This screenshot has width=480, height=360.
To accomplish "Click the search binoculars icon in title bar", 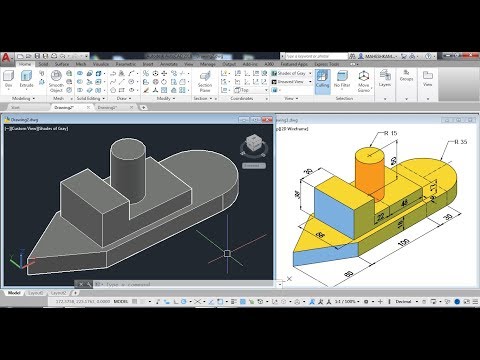I will pos(352,56).
